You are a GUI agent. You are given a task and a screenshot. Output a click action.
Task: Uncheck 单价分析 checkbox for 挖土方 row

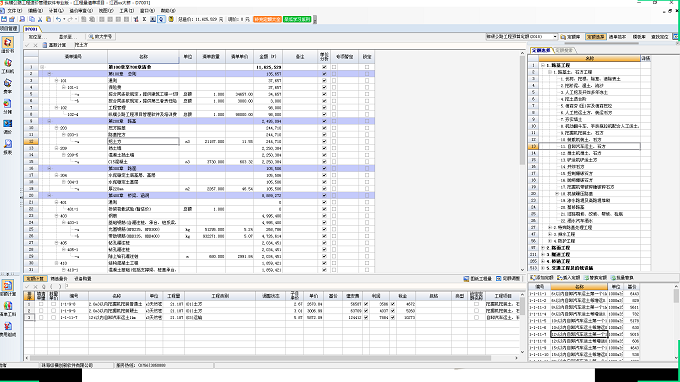tap(324, 141)
